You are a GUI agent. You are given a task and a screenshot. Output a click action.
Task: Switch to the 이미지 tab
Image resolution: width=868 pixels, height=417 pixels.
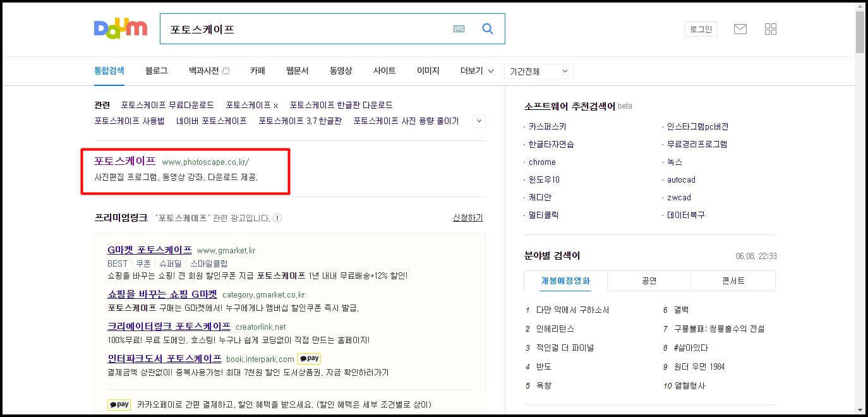pyautogui.click(x=428, y=71)
